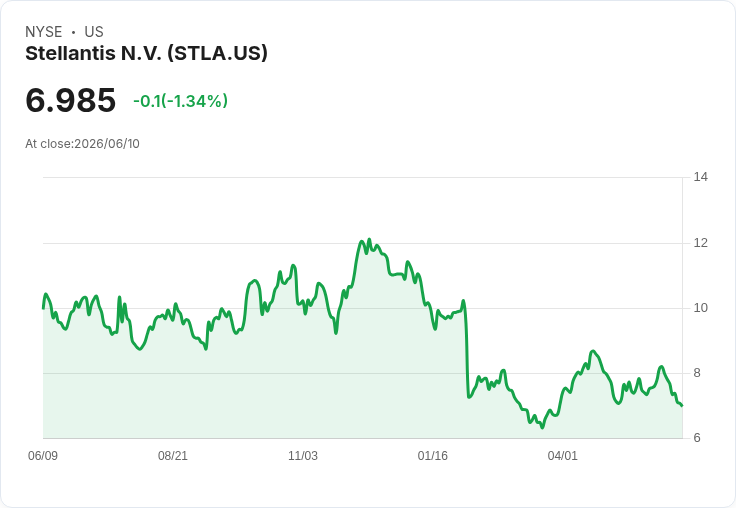Select the At close:2026/06/10 timestamp
736x508 pixels.
click(x=83, y=144)
